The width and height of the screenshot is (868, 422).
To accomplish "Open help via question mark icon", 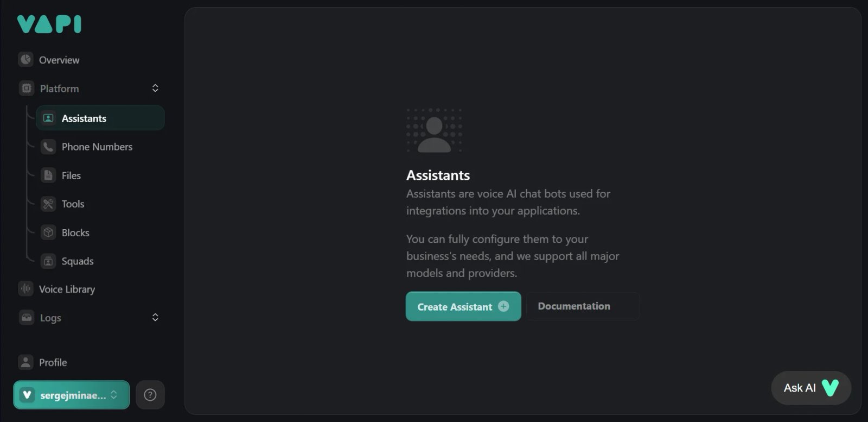I will click(150, 395).
